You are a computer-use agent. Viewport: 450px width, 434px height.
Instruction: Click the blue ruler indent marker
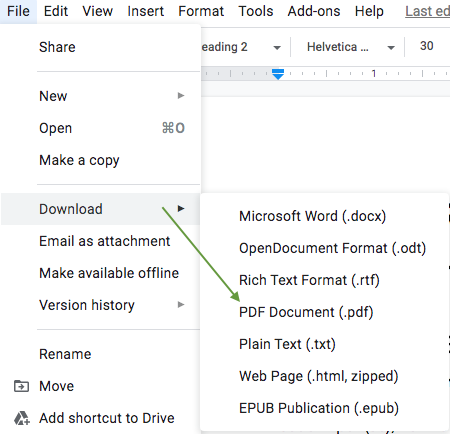[278, 74]
